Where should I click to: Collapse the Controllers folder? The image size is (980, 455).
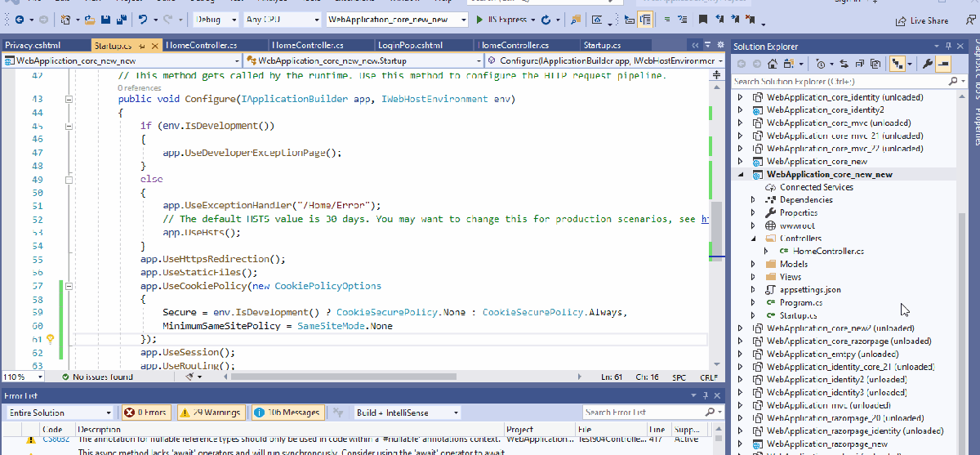click(x=754, y=239)
